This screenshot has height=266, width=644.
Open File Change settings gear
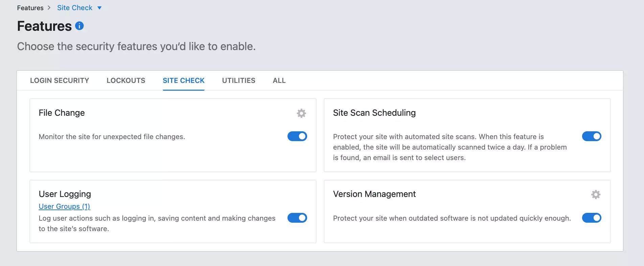click(x=301, y=113)
